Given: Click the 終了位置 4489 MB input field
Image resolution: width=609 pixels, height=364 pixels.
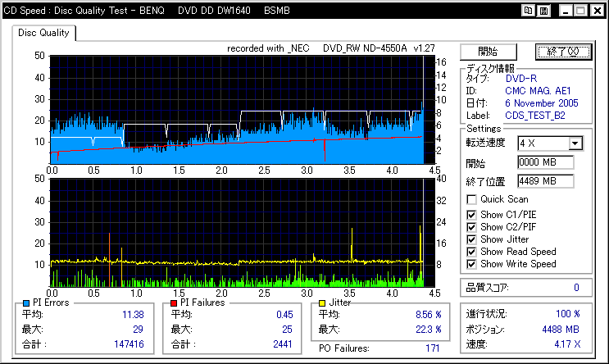Looking at the screenshot, I should click(546, 181).
